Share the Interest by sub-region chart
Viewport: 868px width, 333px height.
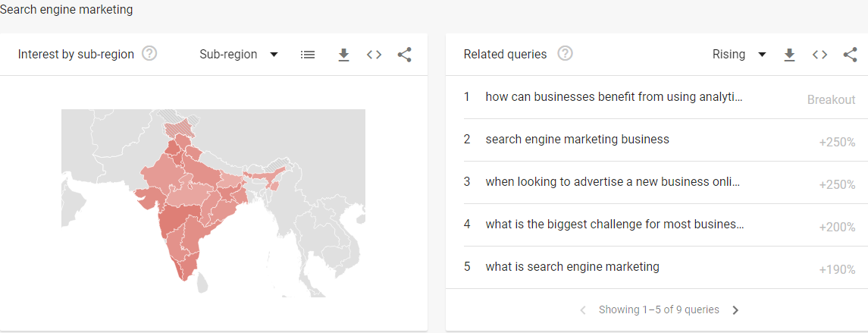point(405,55)
